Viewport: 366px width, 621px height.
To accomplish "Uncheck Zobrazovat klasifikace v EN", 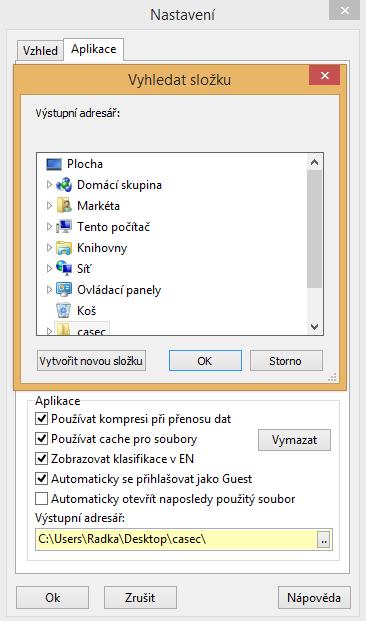I will pyautogui.click(x=41, y=459).
